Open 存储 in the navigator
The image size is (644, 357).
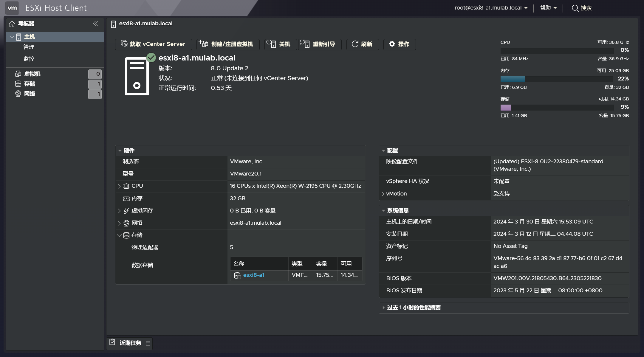[30, 84]
